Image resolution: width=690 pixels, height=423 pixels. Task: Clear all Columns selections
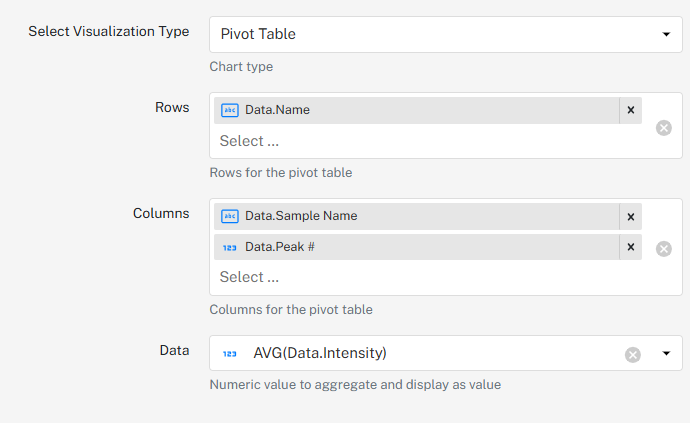[x=664, y=249]
